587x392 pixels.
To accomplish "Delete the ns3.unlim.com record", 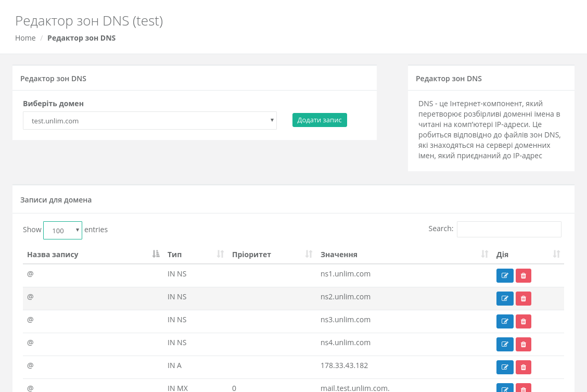I will [x=523, y=322].
